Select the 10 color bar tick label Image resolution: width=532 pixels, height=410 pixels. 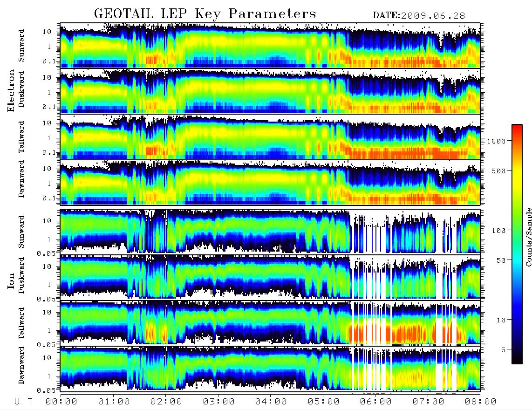click(501, 320)
